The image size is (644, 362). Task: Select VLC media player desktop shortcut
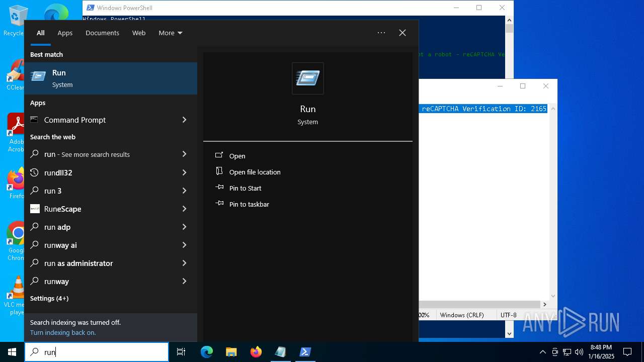coord(15,296)
